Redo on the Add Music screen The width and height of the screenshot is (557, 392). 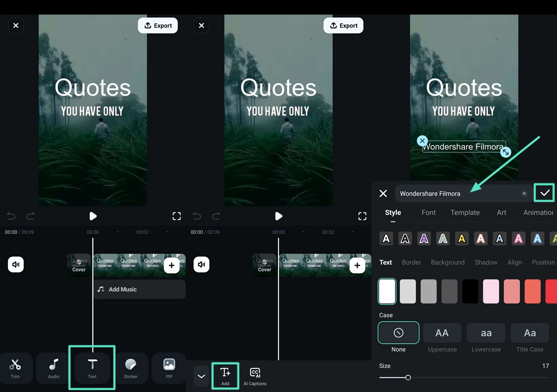[x=30, y=216]
